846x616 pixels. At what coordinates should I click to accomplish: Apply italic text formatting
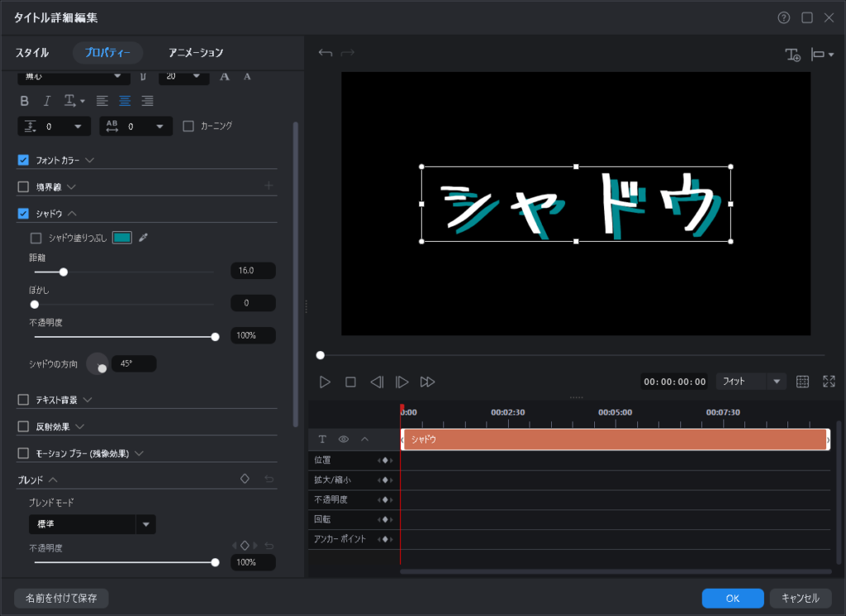coord(47,101)
